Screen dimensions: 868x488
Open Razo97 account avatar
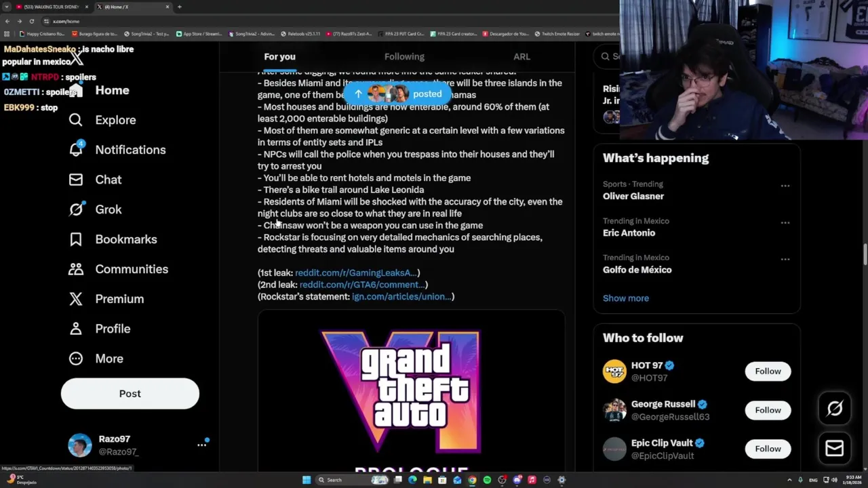click(80, 445)
